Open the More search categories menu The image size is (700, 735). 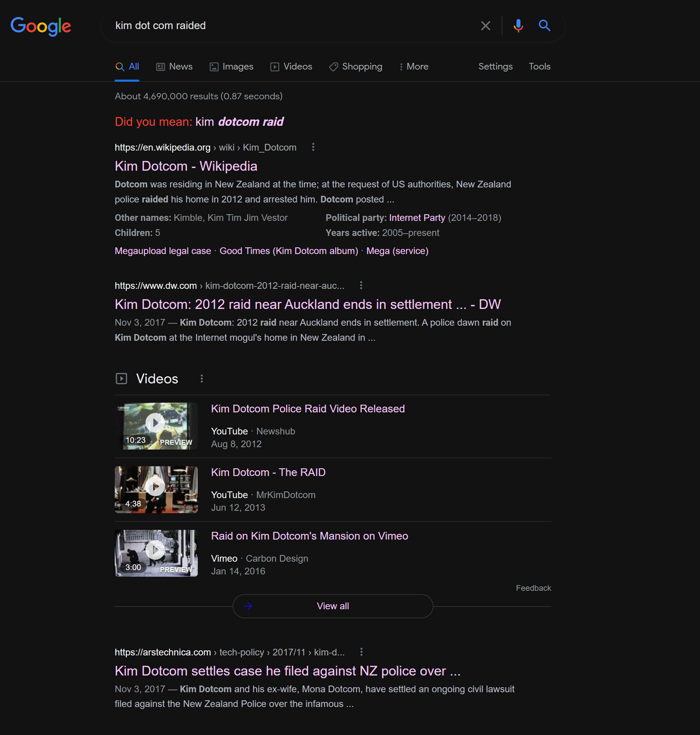(x=414, y=67)
